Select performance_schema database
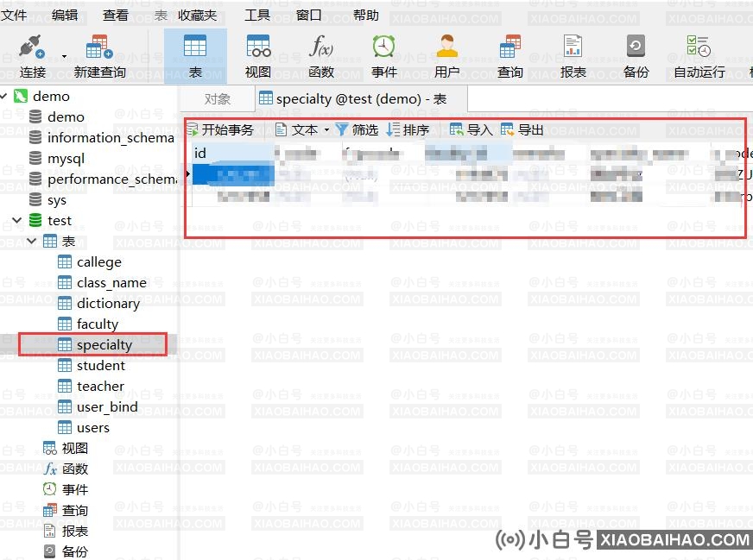The width and height of the screenshot is (753, 560). click(112, 179)
